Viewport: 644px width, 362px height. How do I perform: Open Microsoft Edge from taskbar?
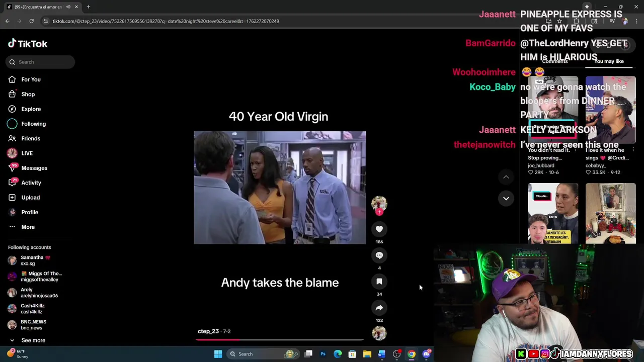338,354
